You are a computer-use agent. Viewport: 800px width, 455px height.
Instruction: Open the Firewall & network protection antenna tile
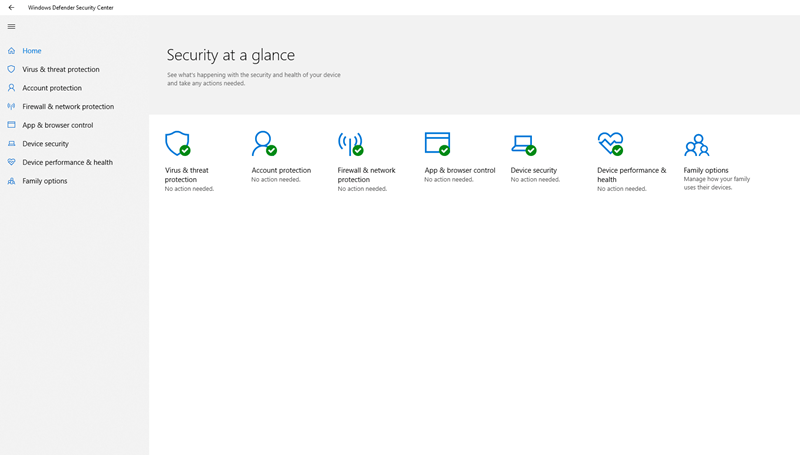351,144
